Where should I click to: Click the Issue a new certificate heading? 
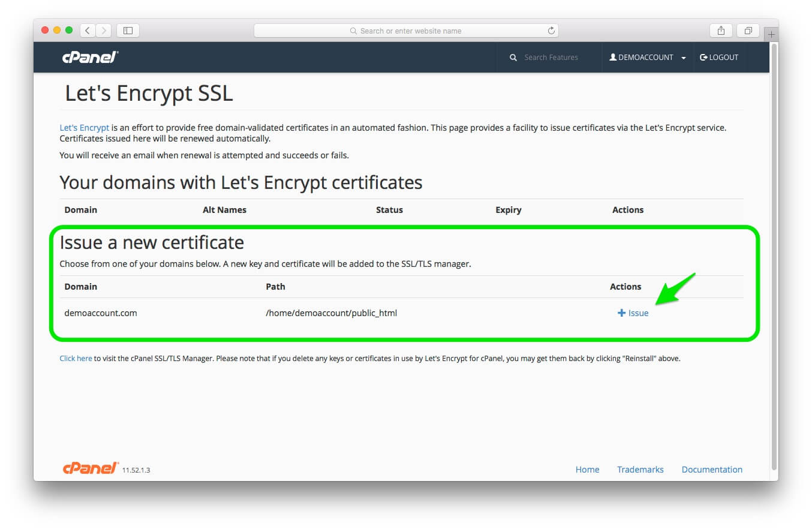tap(152, 242)
